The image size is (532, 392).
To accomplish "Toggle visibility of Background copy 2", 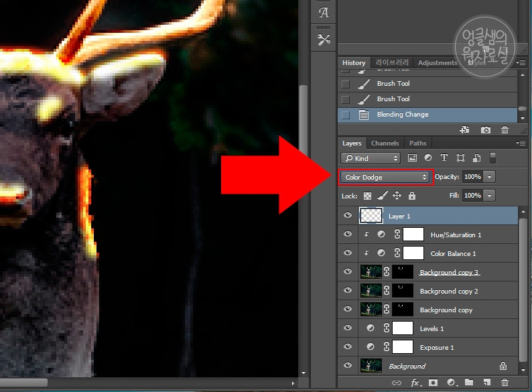I will [x=348, y=290].
